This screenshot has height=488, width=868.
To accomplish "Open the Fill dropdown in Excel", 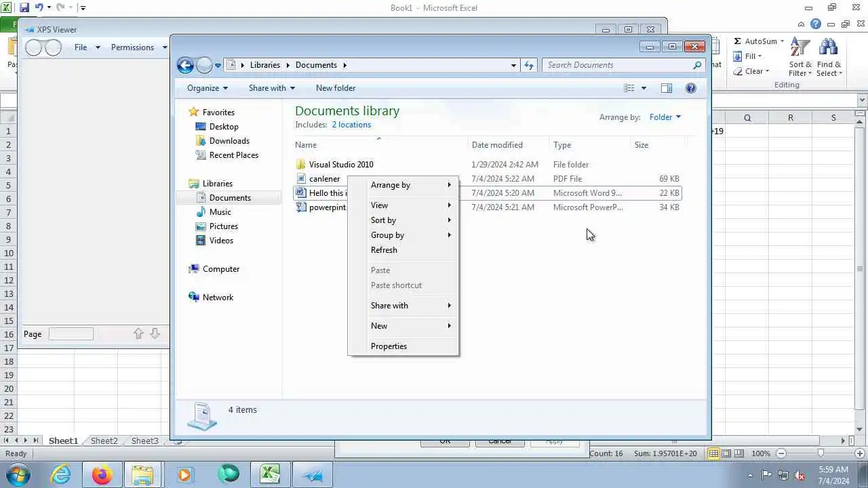I will [749, 56].
